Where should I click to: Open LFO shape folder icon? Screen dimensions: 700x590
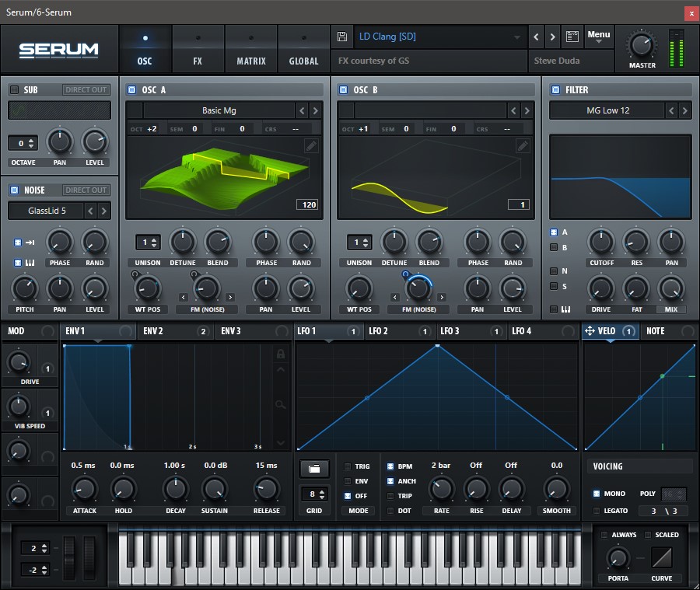point(314,469)
